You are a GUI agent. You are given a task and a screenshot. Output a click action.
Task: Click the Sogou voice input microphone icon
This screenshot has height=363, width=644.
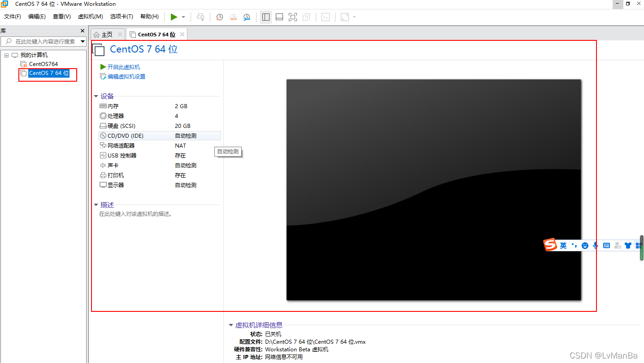pos(596,245)
